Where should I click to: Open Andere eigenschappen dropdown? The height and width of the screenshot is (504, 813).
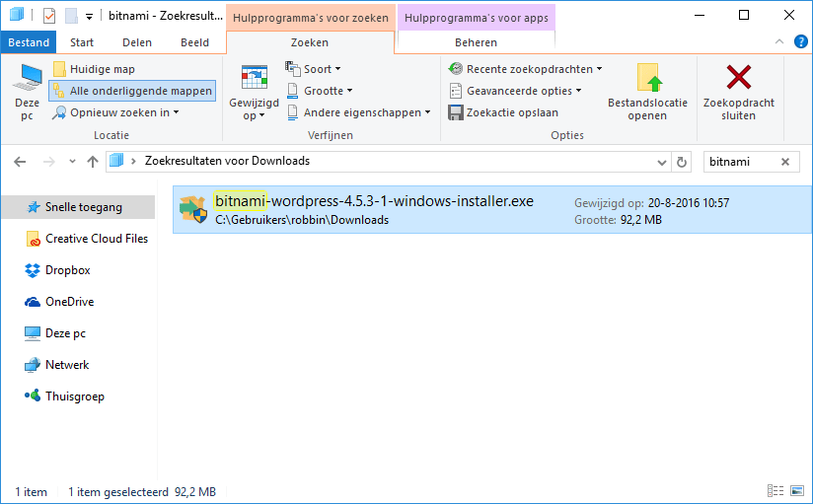click(359, 112)
